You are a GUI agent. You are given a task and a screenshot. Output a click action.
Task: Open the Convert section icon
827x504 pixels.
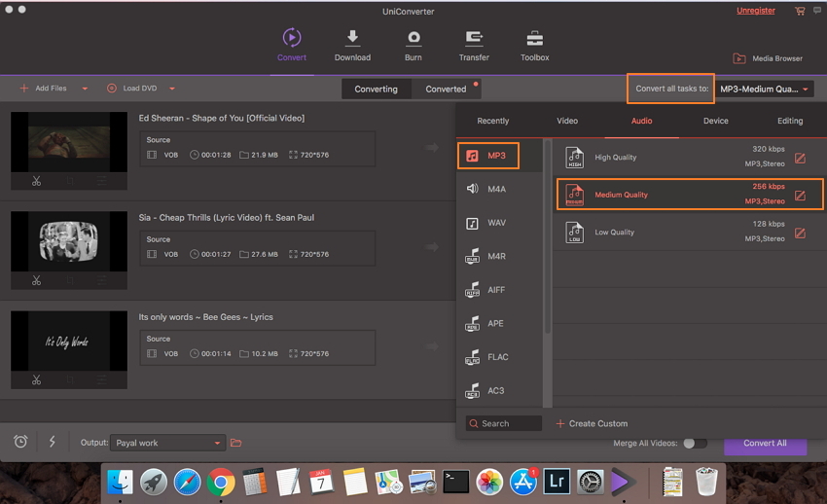[x=292, y=38]
